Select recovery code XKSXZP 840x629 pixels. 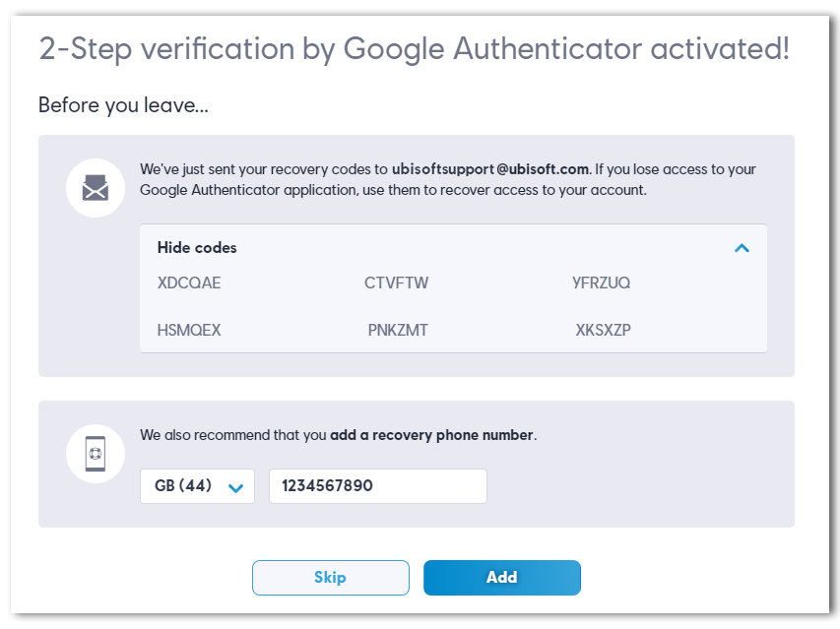pyautogui.click(x=604, y=330)
